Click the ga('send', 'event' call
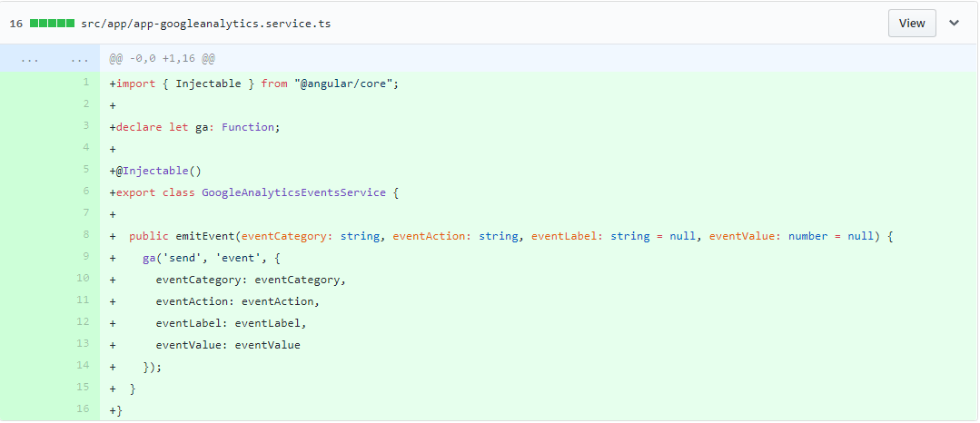This screenshot has width=980, height=423. click(x=212, y=258)
